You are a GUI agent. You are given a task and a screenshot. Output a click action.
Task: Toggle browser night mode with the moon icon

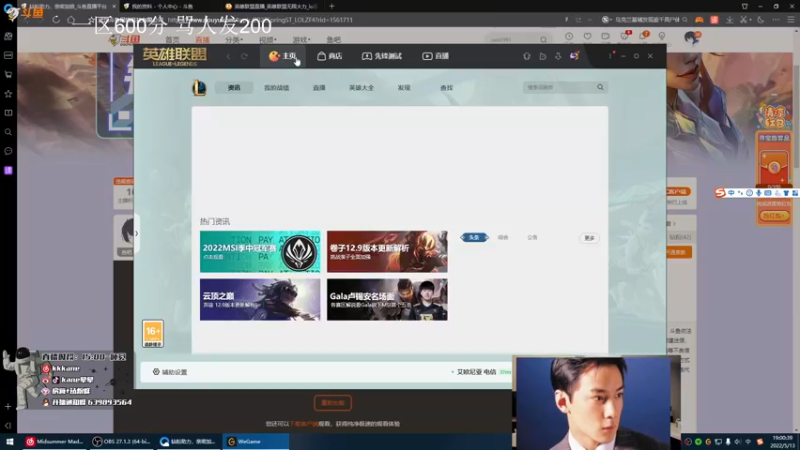click(761, 20)
